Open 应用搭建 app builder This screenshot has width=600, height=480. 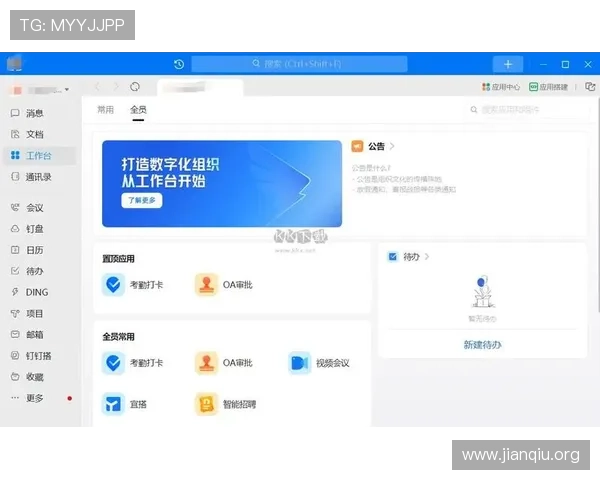tap(548, 87)
